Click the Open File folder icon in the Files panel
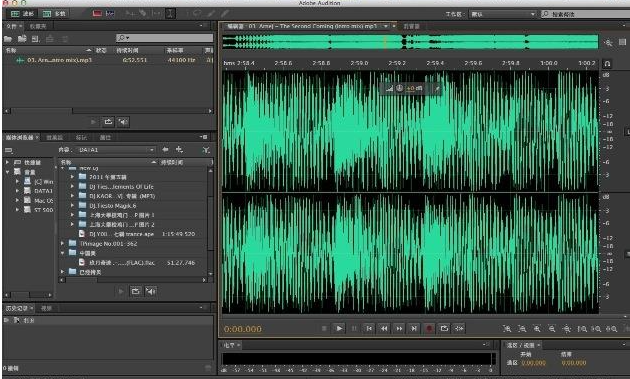This screenshot has height=379, width=630. point(8,39)
